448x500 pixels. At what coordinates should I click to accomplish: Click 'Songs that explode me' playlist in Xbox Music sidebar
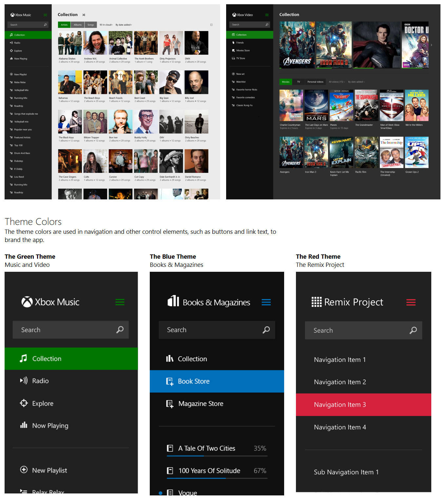pos(26,114)
